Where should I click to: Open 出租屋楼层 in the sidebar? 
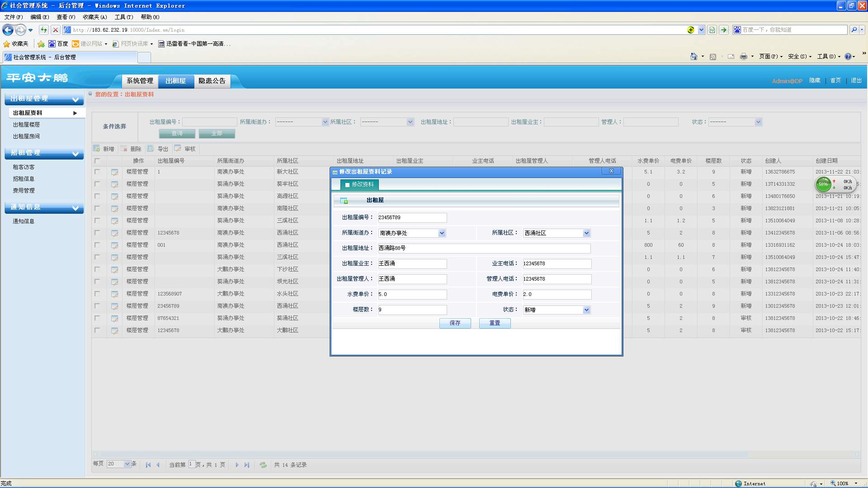tap(27, 125)
